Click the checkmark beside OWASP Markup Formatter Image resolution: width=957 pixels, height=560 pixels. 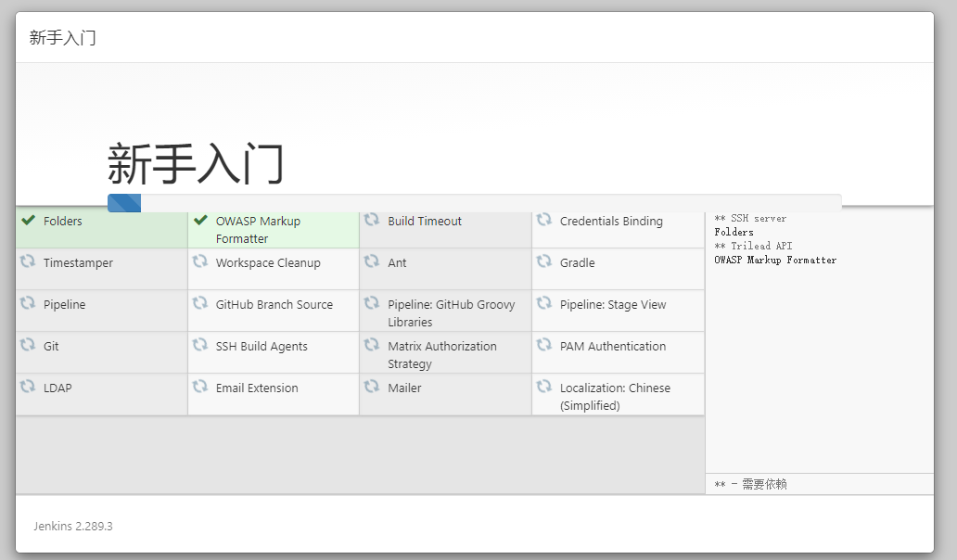[200, 221]
